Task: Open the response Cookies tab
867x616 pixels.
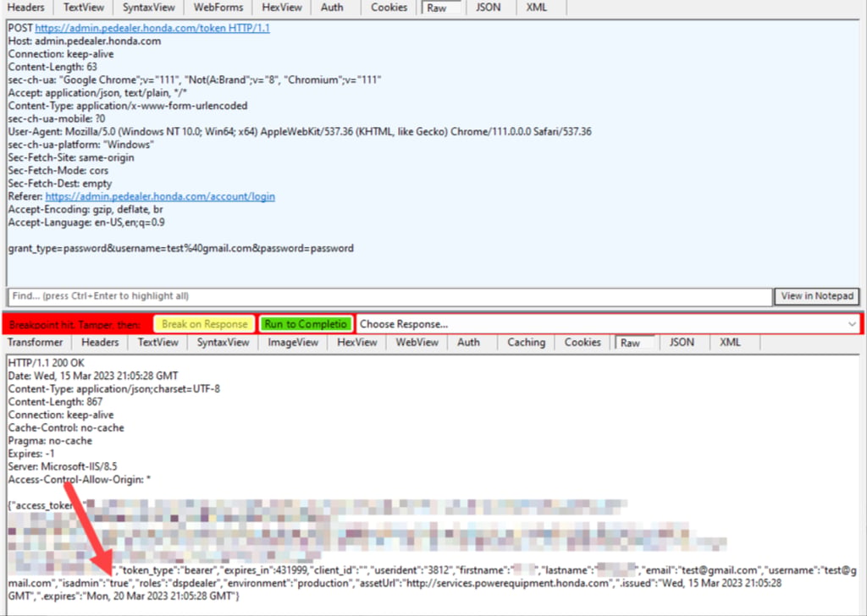Action: click(x=583, y=343)
